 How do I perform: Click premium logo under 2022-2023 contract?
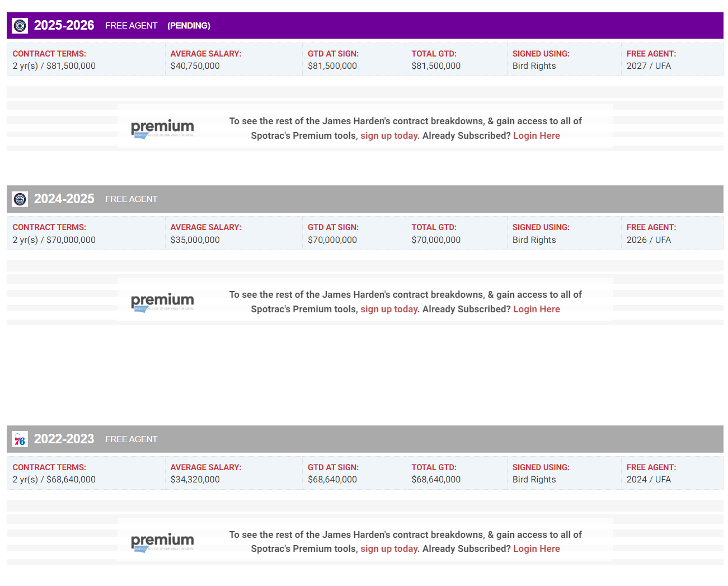click(x=162, y=542)
